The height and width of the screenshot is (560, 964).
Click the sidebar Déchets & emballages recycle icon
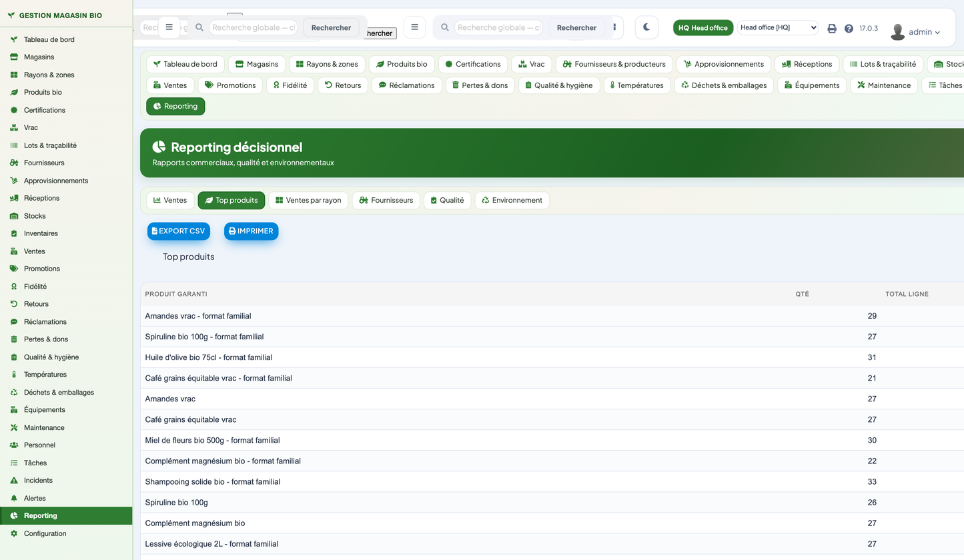[x=13, y=393]
